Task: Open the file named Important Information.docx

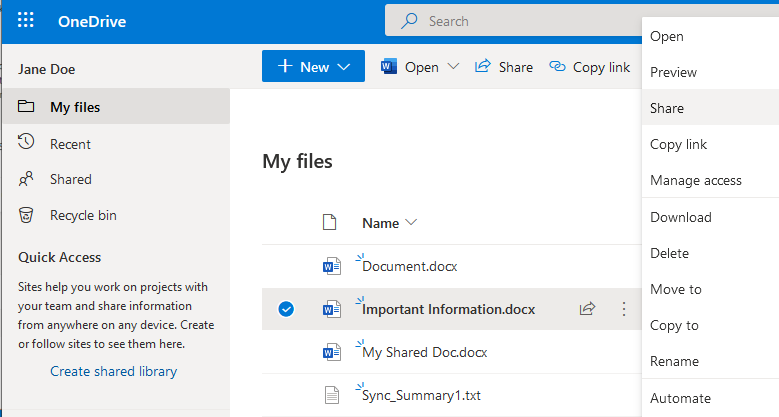Action: tap(448, 309)
